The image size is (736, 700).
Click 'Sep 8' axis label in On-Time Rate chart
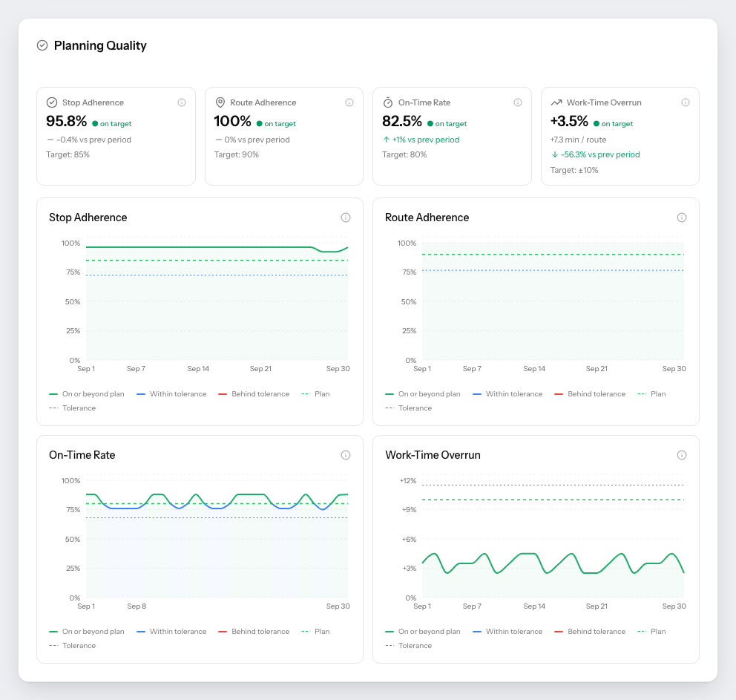137,606
